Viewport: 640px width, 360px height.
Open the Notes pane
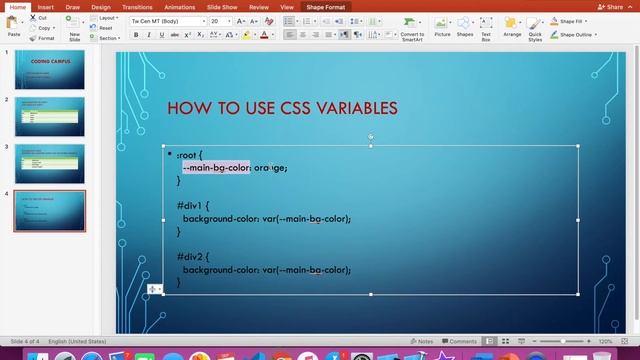click(x=422, y=341)
